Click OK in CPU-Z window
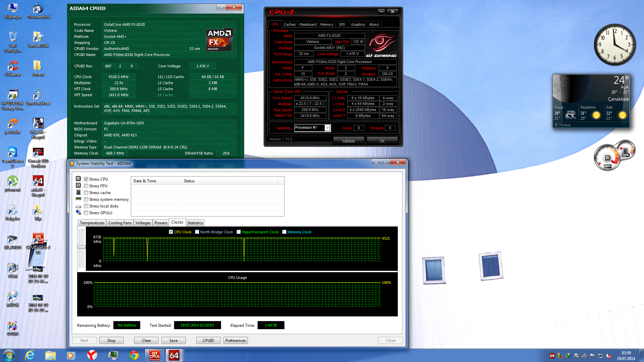The width and height of the screenshot is (644, 362). (382, 141)
